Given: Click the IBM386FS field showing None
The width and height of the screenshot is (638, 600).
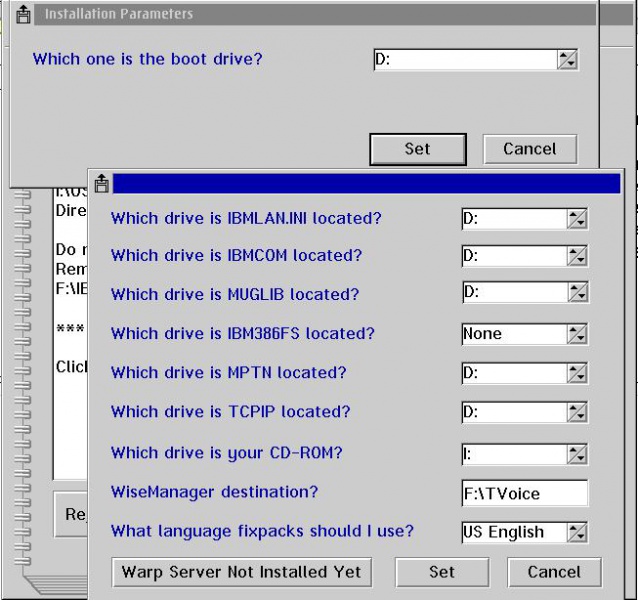Looking at the screenshot, I should [515, 334].
